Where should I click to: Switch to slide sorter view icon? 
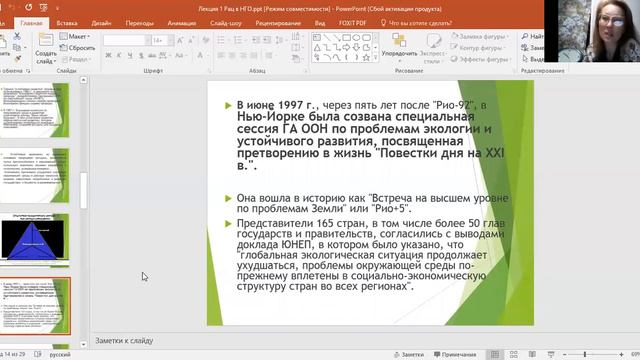point(514,355)
